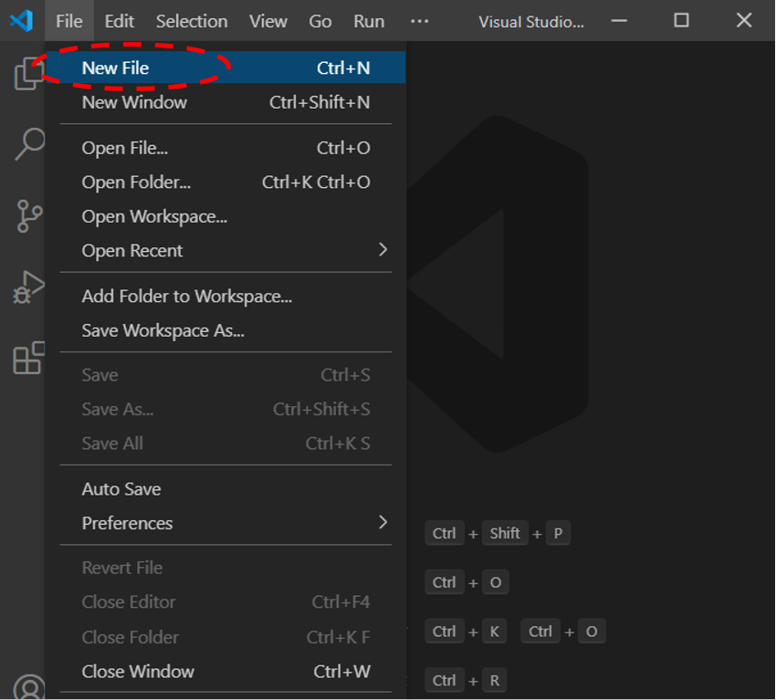Open the Extensions view icon
Viewport: 776px width, 700px height.
pos(29,359)
